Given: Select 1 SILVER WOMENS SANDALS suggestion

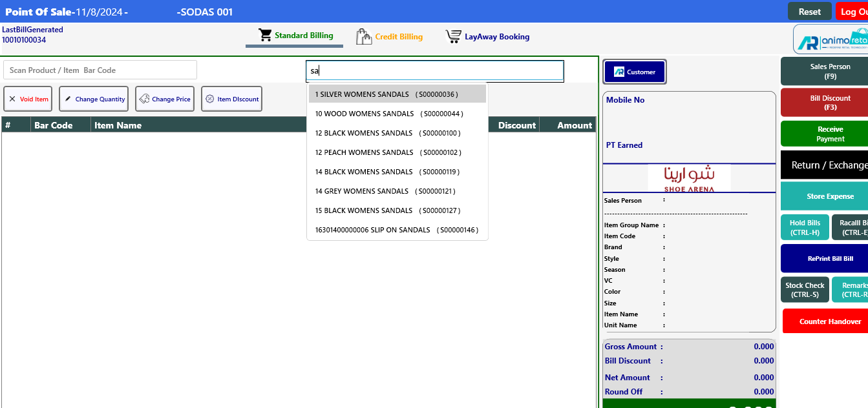Looking at the screenshot, I should [x=397, y=94].
